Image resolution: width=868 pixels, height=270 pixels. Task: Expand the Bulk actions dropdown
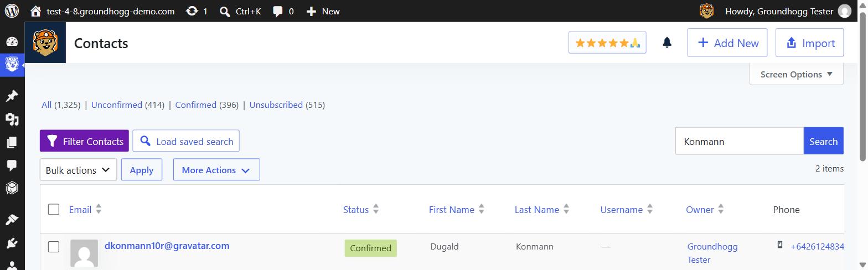(x=79, y=170)
